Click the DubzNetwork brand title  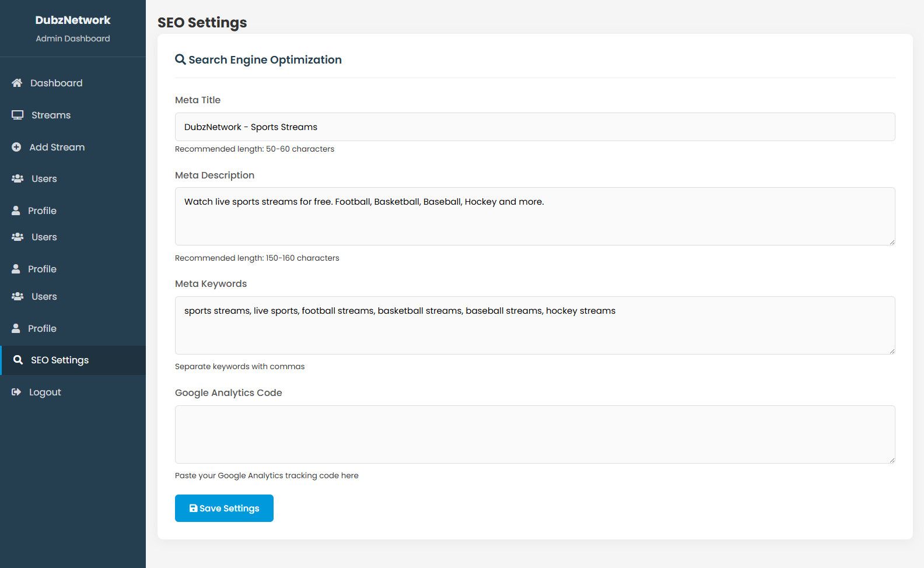[72, 20]
